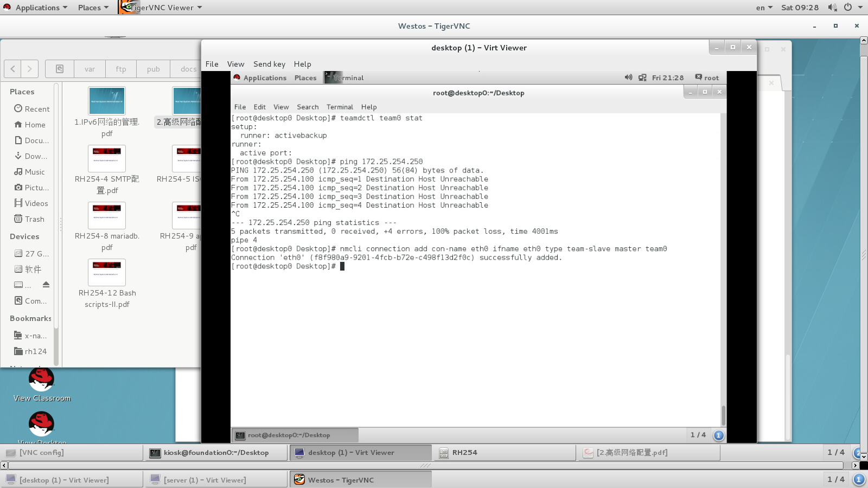
Task: Open Places menu in the top host panel
Action: pyautogui.click(x=93, y=8)
